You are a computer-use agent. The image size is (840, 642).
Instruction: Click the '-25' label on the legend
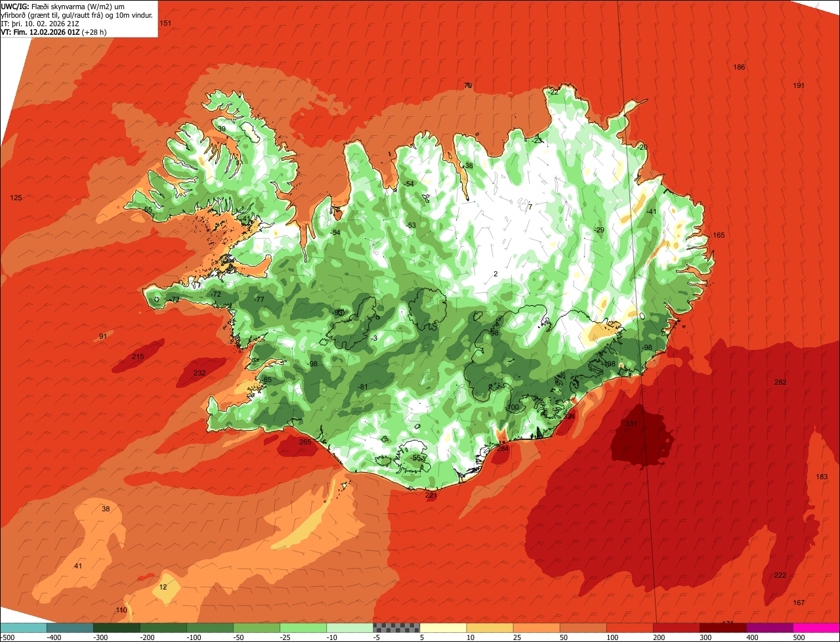pyautogui.click(x=287, y=637)
